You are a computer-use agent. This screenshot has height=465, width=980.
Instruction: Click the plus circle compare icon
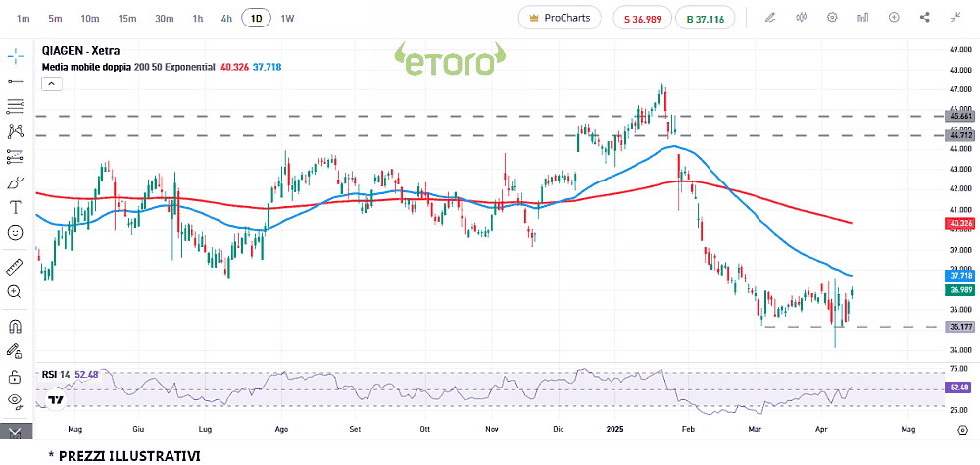point(894,18)
